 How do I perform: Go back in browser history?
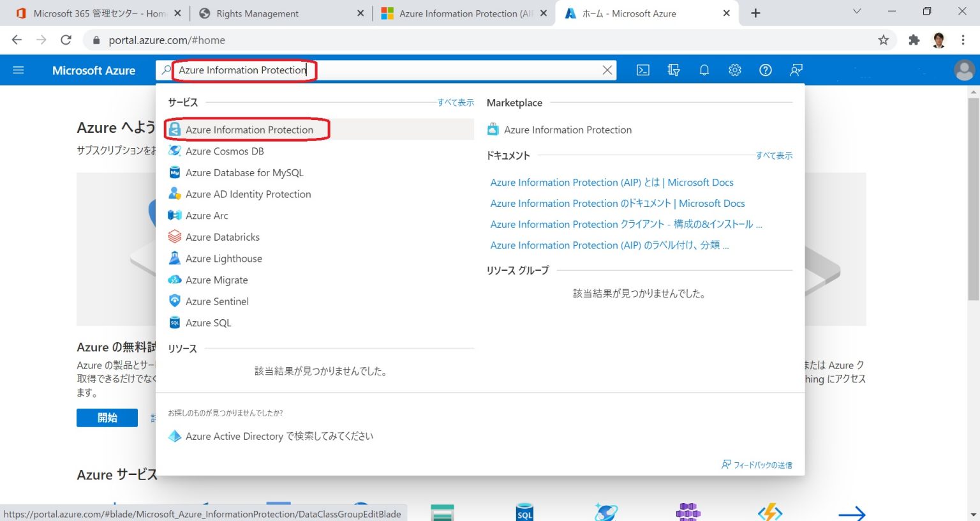17,40
